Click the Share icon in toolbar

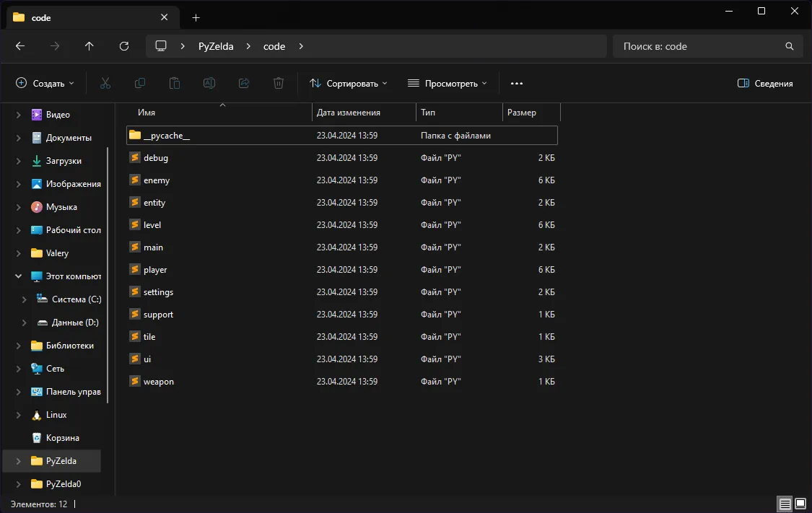[244, 84]
